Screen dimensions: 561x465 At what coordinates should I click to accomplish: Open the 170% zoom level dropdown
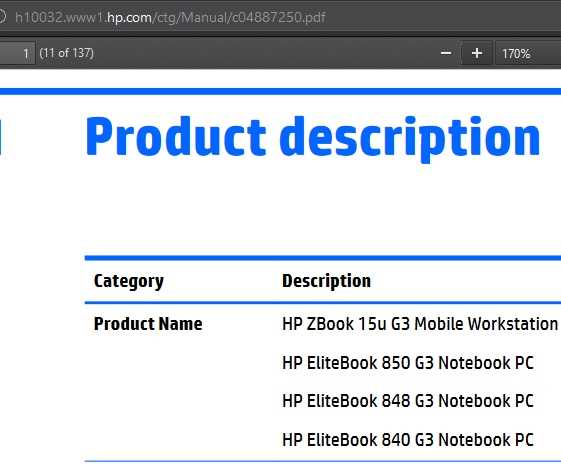528,54
